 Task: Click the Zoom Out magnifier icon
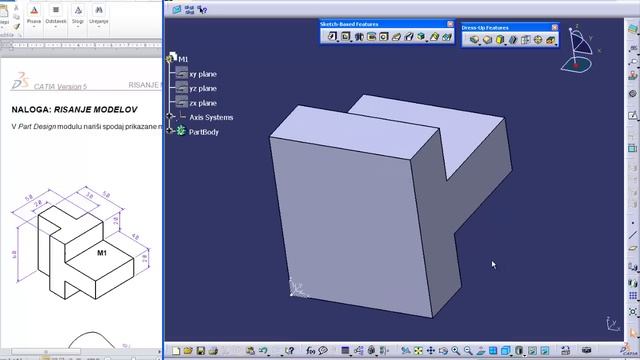click(468, 351)
